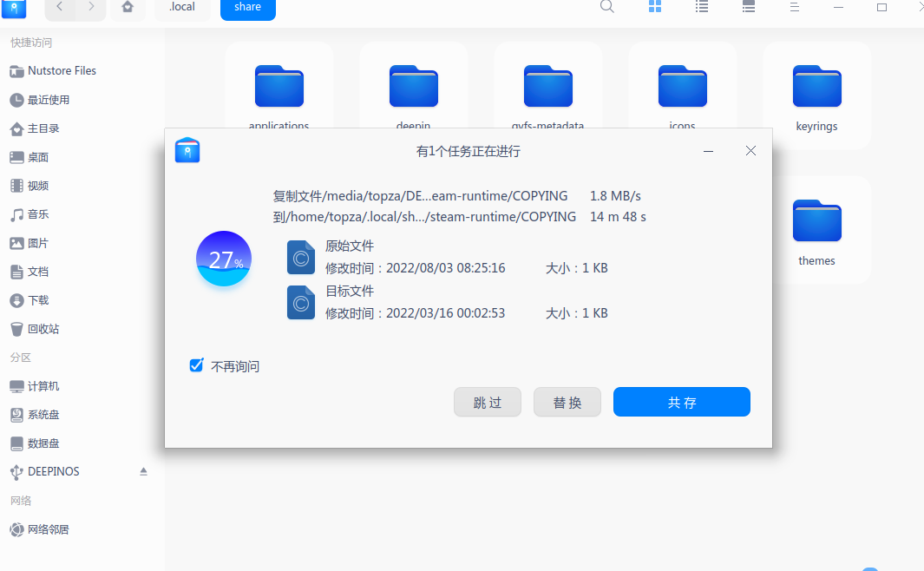The height and width of the screenshot is (571, 924).
Task: Uncheck the 不再询问 checkbox
Action: click(196, 365)
